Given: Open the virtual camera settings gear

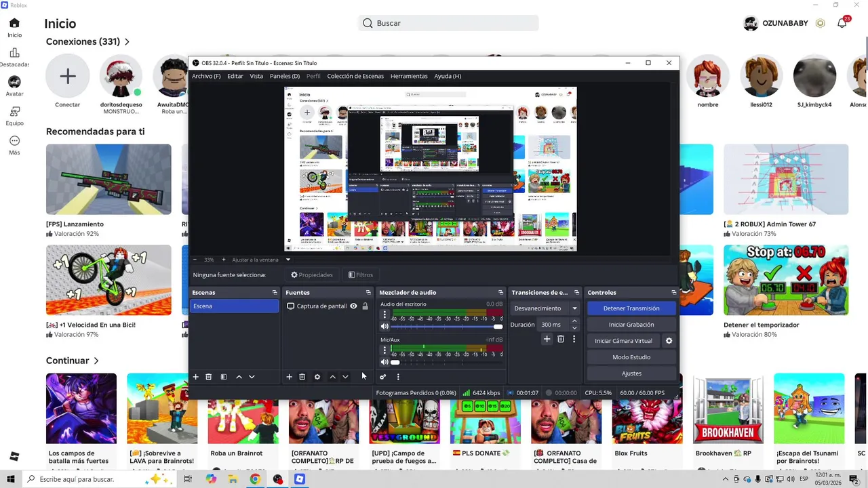Looking at the screenshot, I should 669,341.
